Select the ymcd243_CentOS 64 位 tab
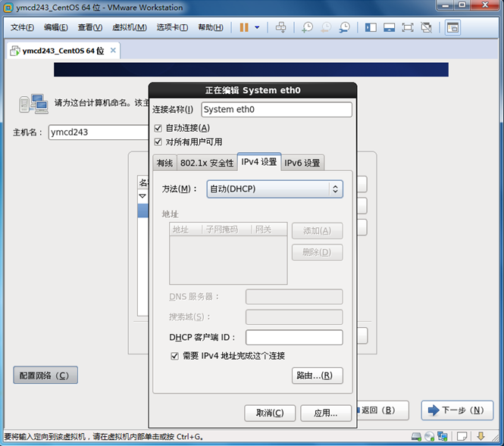Screen dimensions: 504x446 pos(64,51)
